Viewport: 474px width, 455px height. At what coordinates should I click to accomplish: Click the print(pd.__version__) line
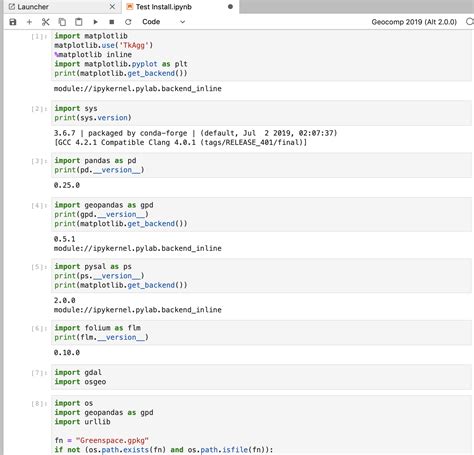99,170
